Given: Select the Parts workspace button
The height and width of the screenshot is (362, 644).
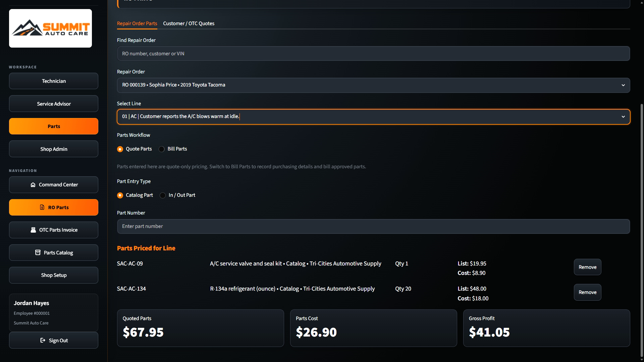Looking at the screenshot, I should point(54,126).
